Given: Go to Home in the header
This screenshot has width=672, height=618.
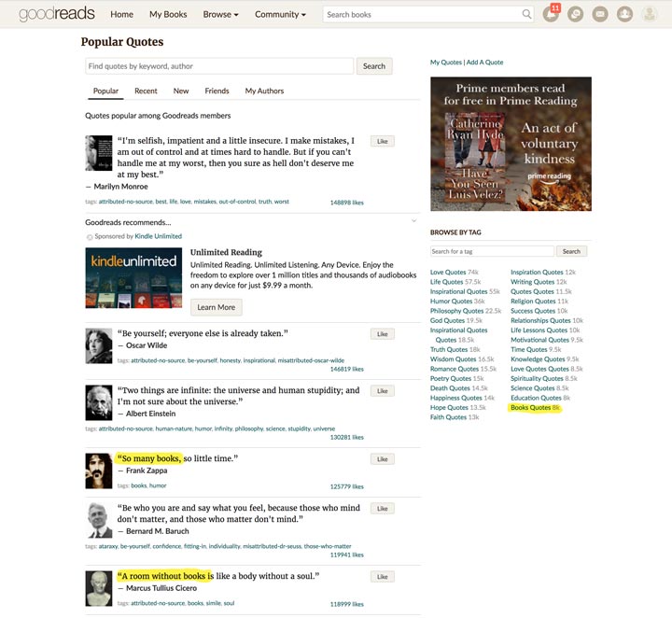Looking at the screenshot, I should (x=121, y=14).
